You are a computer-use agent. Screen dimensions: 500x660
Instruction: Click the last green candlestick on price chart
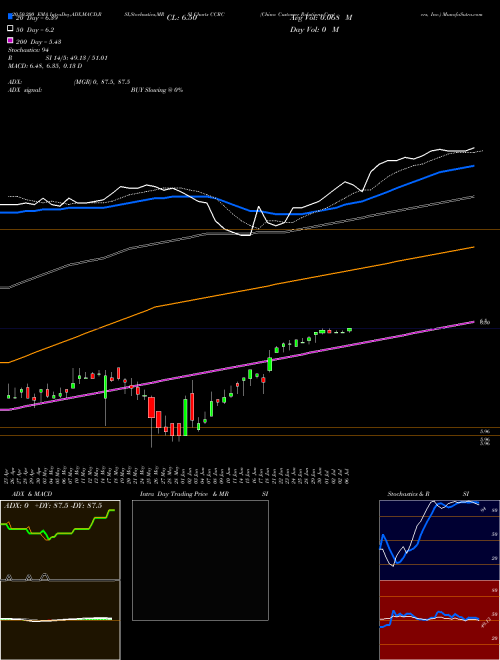[x=349, y=330]
